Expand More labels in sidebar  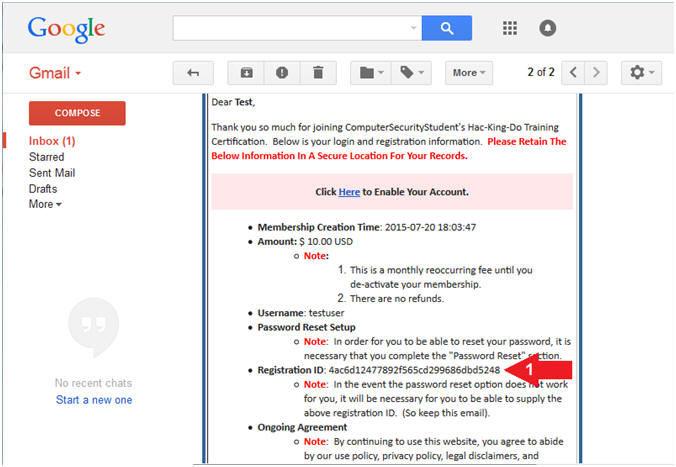pyautogui.click(x=45, y=204)
